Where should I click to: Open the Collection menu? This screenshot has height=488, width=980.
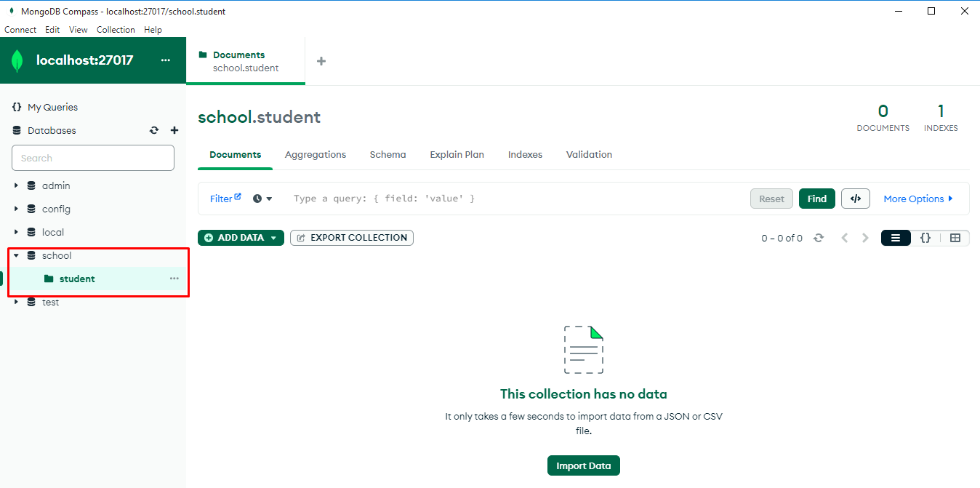pos(116,30)
